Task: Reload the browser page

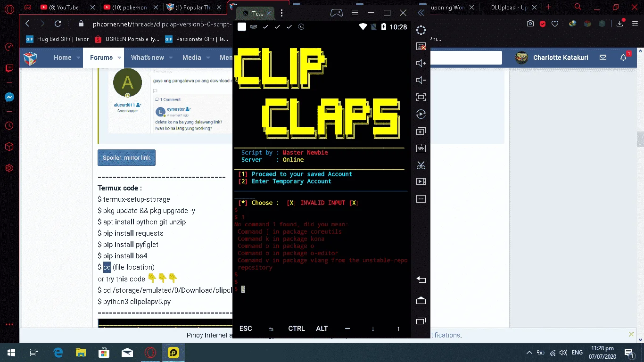Action: (x=58, y=24)
